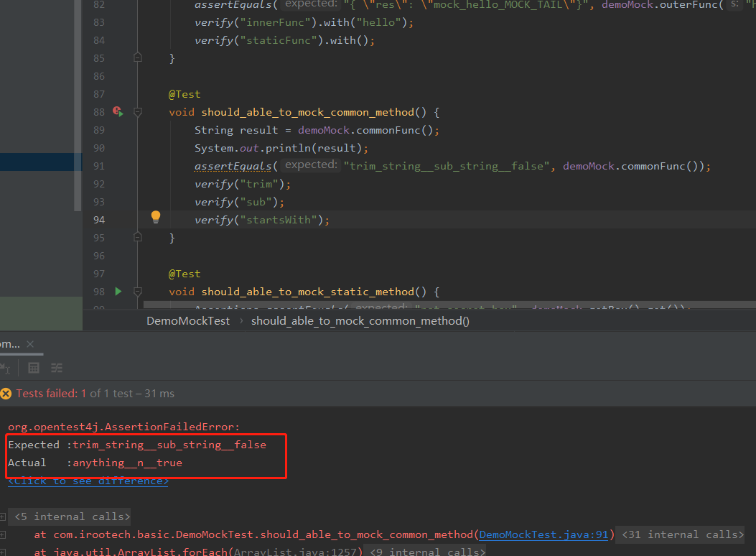Click the yellow light bulb quick-fix icon
The image size is (756, 556).
pyautogui.click(x=155, y=216)
